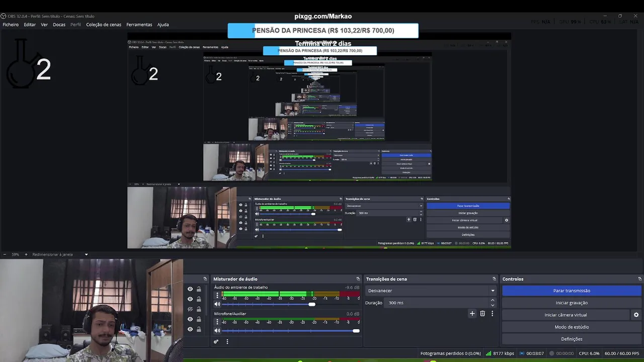Increase Duração with up arrow

pyautogui.click(x=493, y=300)
